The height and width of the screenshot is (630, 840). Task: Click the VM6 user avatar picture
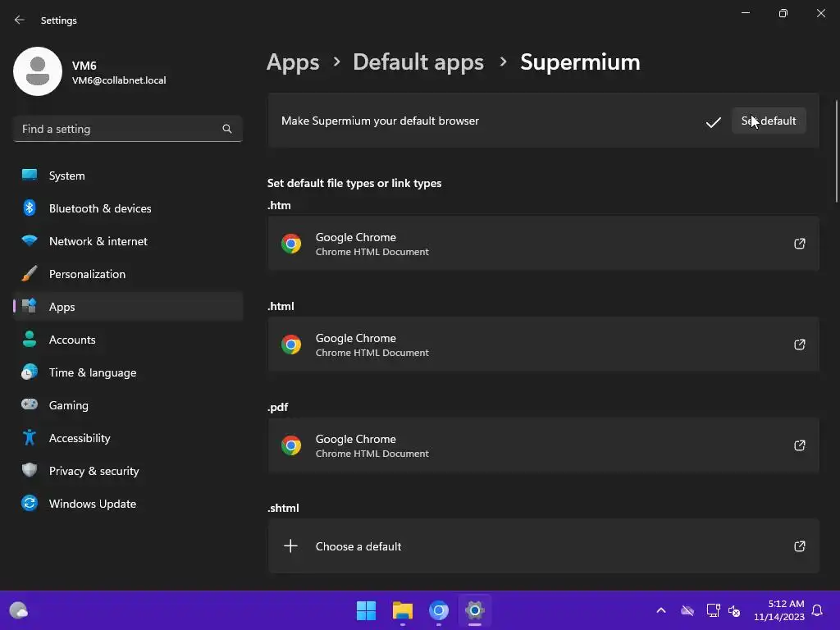pos(38,71)
